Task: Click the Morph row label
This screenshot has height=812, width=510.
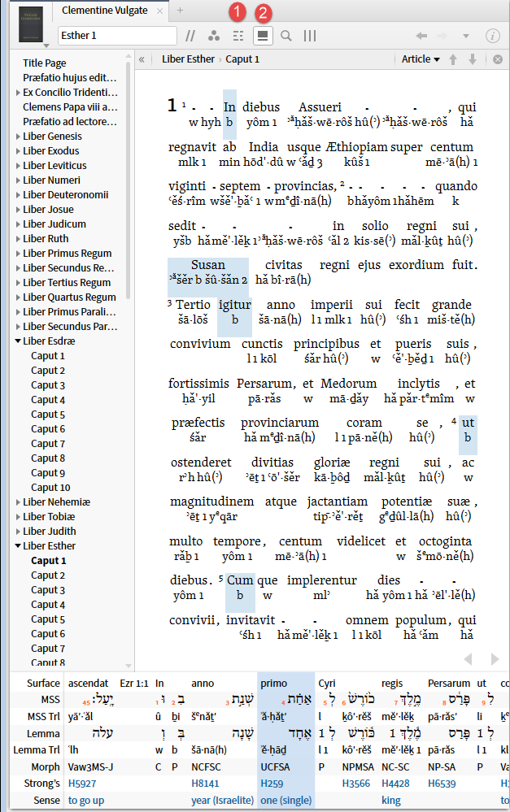Action: coord(45,767)
